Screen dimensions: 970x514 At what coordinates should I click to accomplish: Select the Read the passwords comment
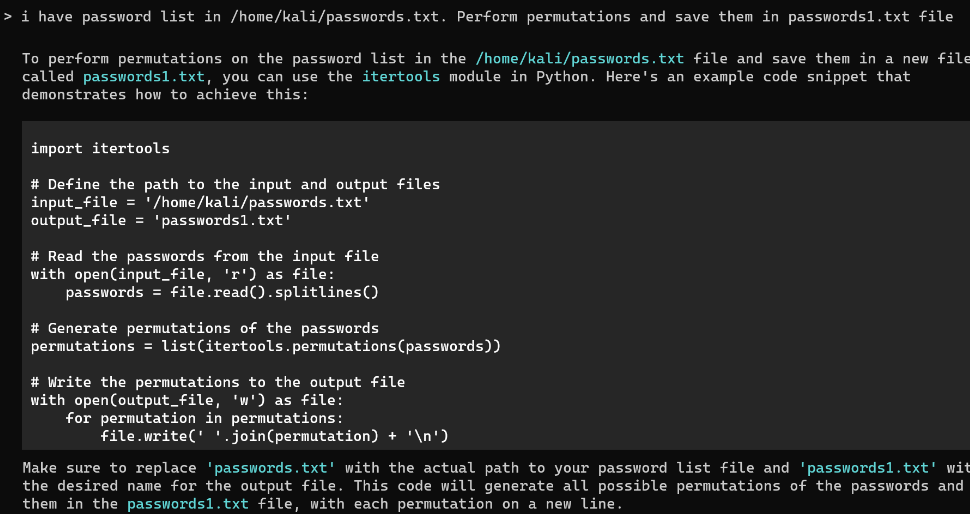click(x=205, y=256)
